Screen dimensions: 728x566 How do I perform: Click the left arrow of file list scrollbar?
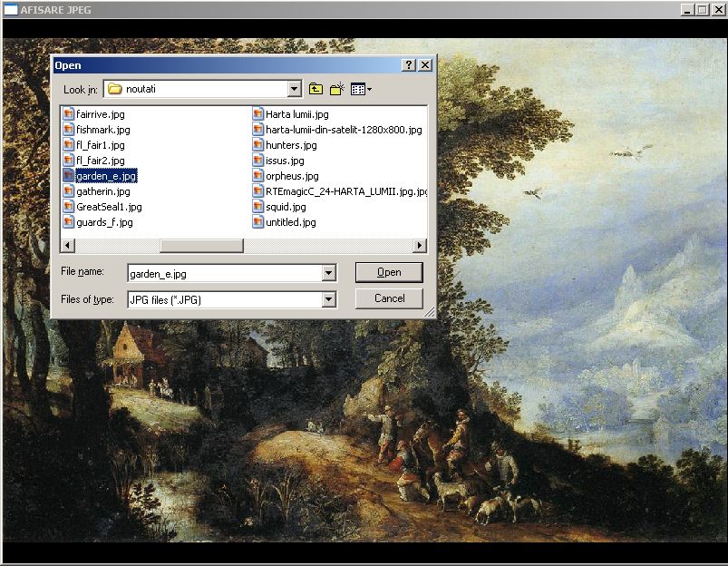click(68, 246)
